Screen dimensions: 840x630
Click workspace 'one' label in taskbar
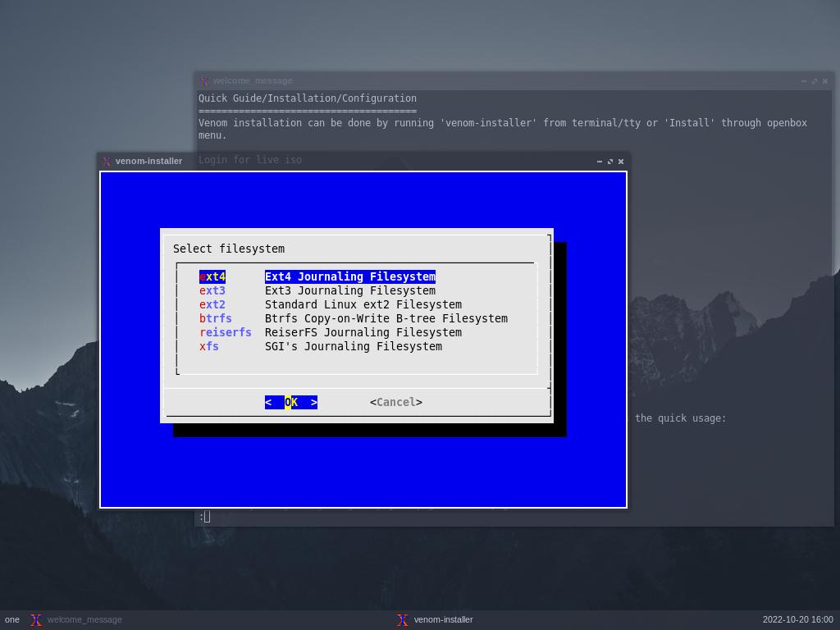pos(11,620)
